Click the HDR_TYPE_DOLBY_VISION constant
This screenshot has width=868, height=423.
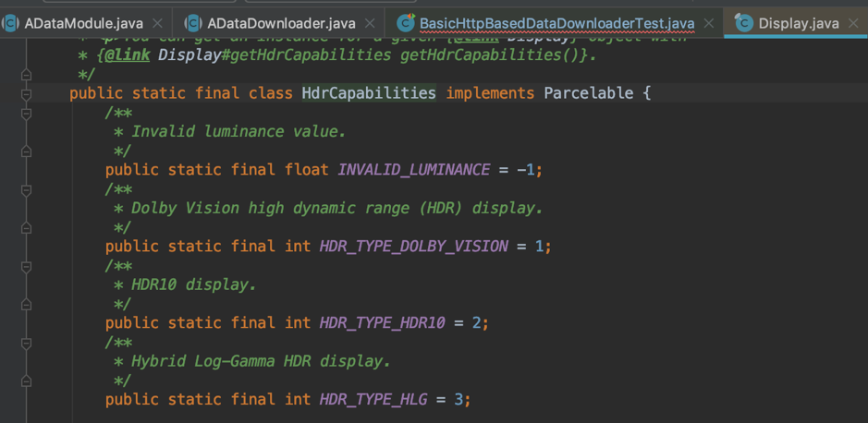pos(413,246)
